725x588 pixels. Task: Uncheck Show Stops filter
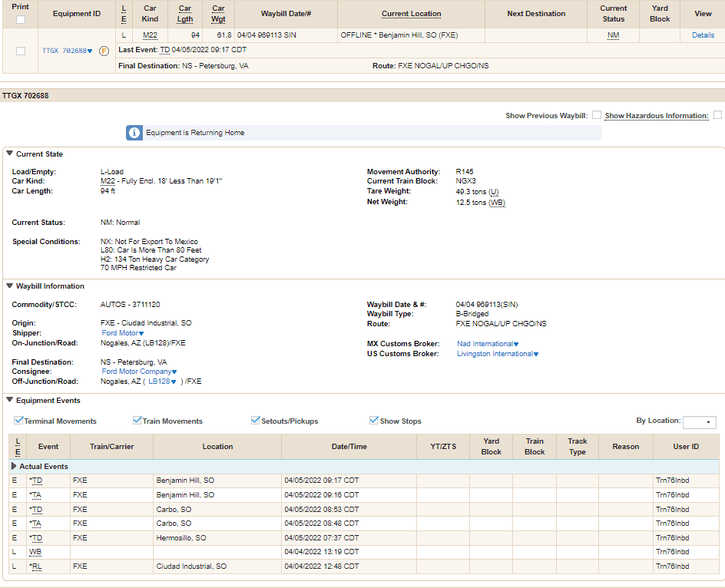pyautogui.click(x=373, y=420)
